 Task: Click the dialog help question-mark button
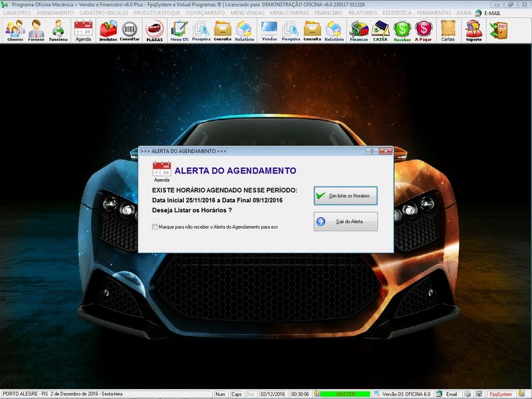(372, 151)
